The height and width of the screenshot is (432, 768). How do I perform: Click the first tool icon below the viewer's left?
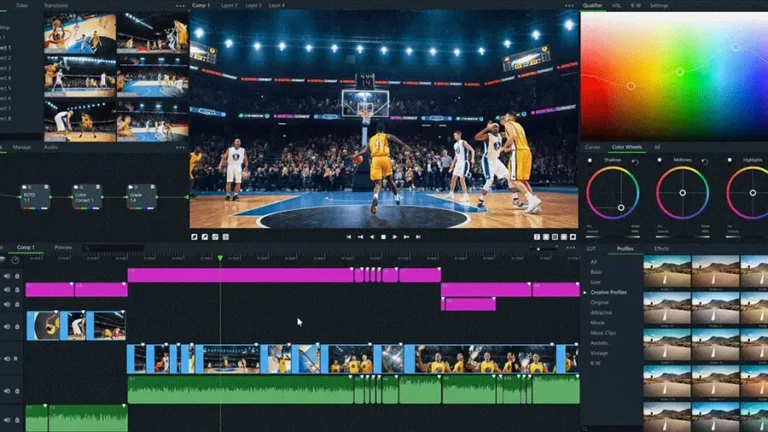pyautogui.click(x=194, y=237)
